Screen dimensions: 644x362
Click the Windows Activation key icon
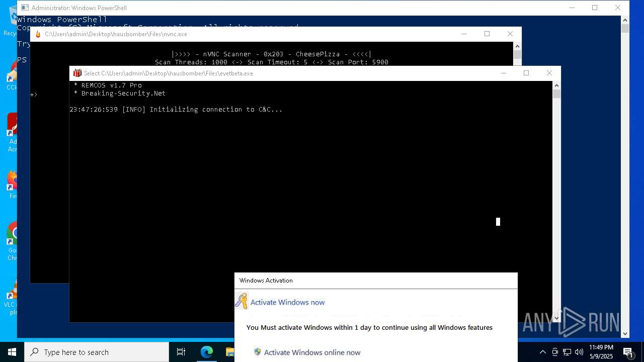pyautogui.click(x=242, y=301)
